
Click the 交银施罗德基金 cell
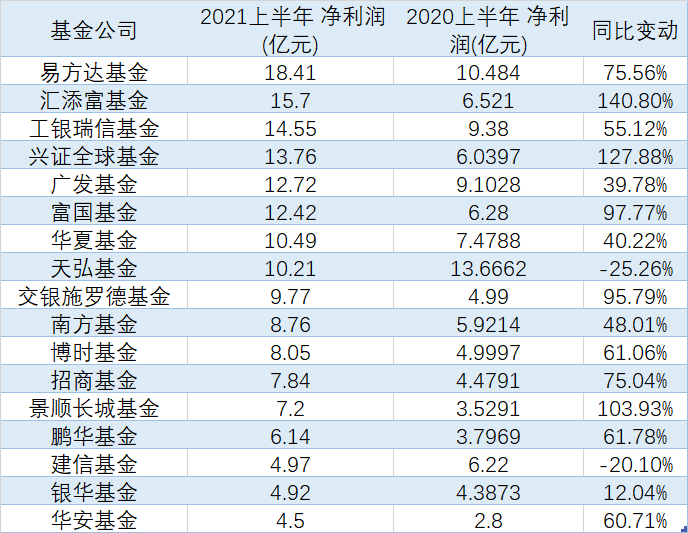(94, 295)
